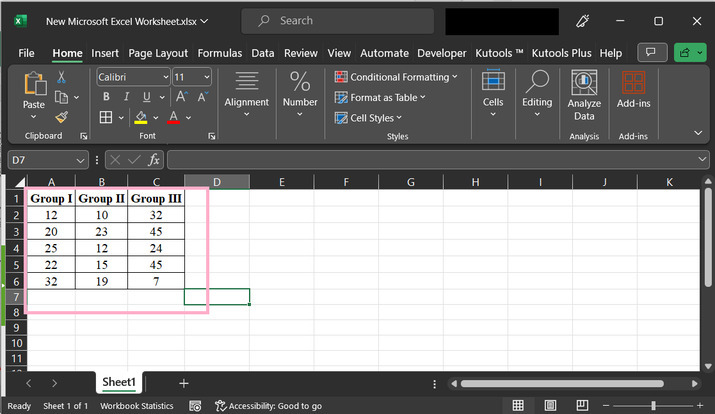Click the Paste clipboard icon

point(35,83)
